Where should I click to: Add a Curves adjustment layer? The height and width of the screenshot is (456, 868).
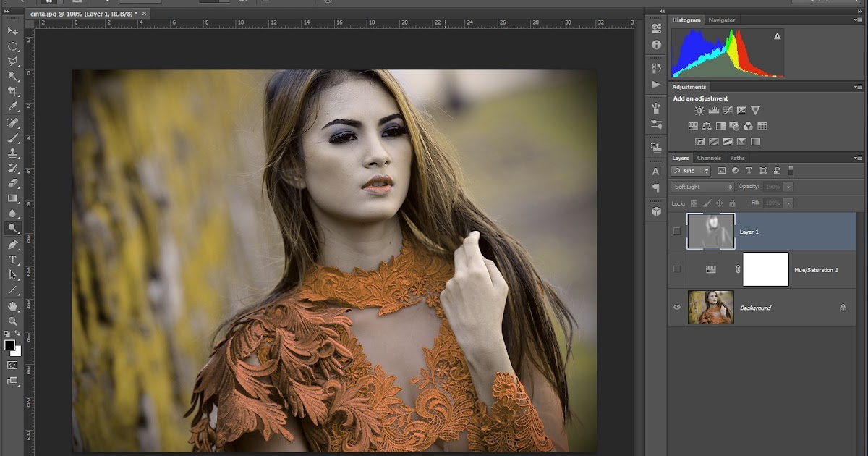(728, 110)
